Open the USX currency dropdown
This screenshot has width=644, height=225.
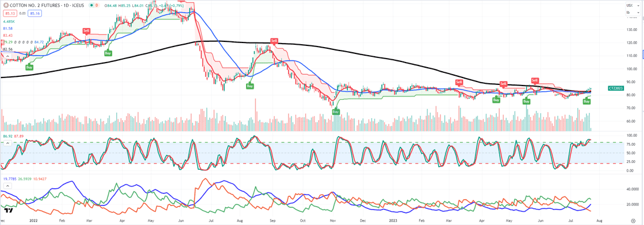(x=633, y=5)
